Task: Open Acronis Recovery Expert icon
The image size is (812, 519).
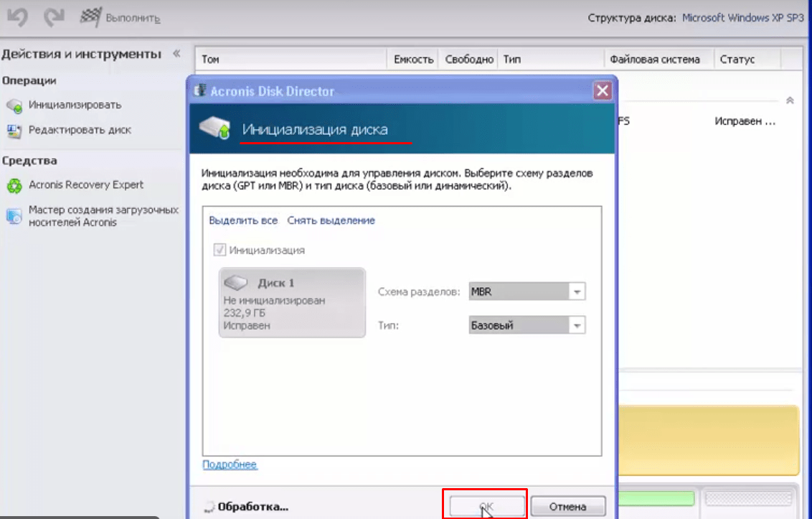Action: (x=14, y=186)
